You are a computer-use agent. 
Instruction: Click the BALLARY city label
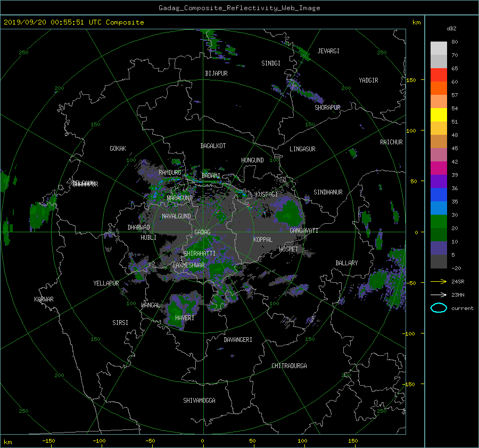[346, 263]
